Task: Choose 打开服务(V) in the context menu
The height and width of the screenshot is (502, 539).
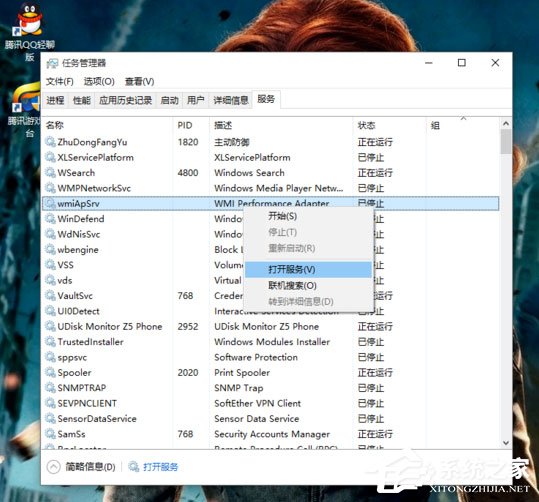Action: [308, 269]
